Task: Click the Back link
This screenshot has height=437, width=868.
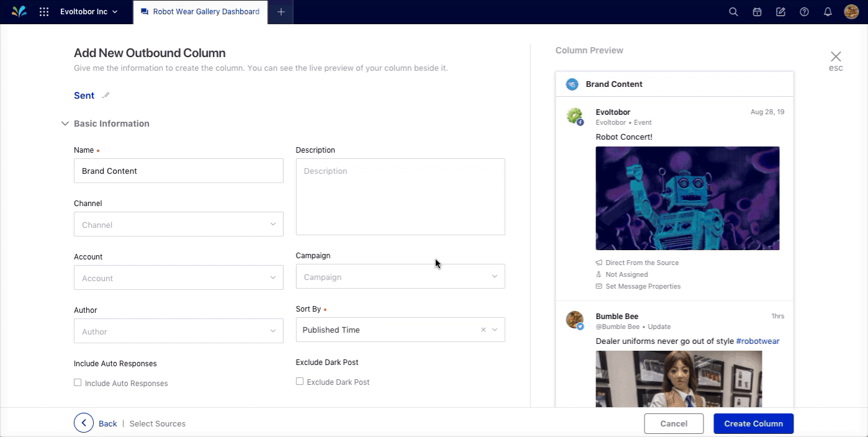Action: [x=107, y=424]
